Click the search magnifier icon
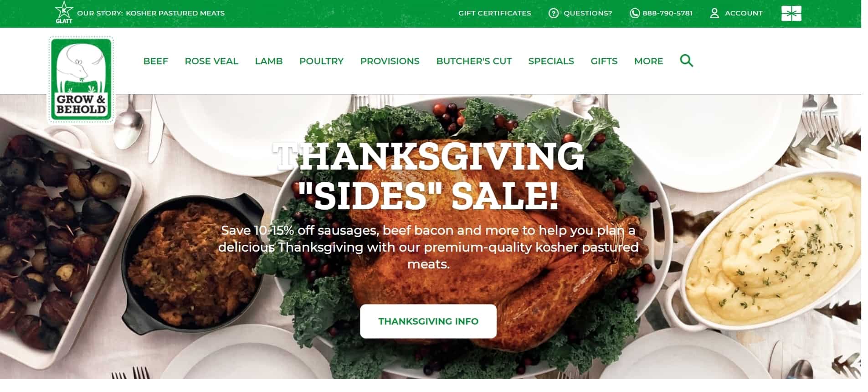Viewport: 868px width, 392px height. (x=686, y=61)
